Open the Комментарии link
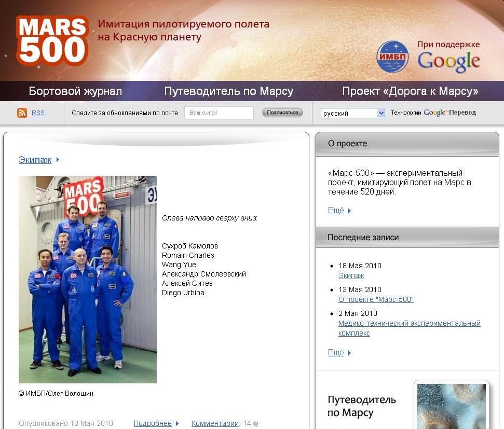This screenshot has height=429, width=504. click(215, 423)
